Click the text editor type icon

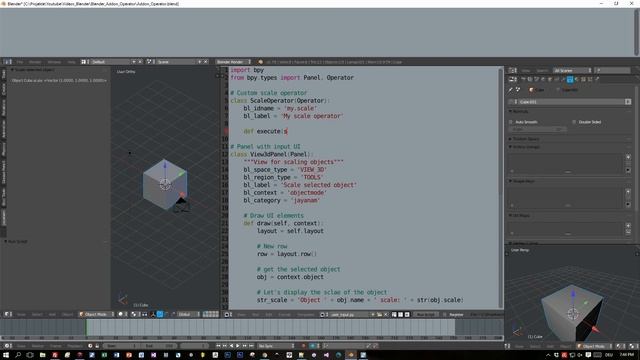[x=229, y=315]
